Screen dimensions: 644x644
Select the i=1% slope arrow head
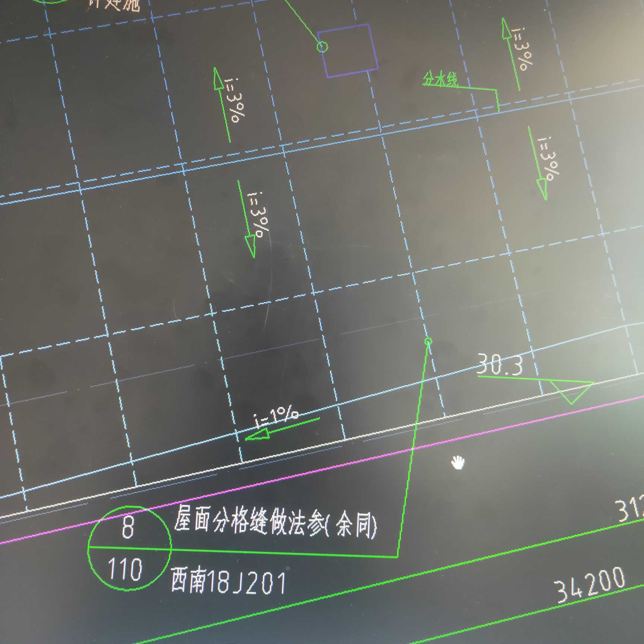pyautogui.click(x=258, y=435)
